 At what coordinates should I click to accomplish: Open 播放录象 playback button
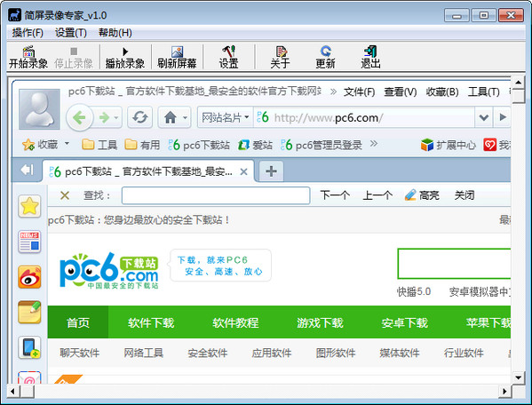point(125,57)
